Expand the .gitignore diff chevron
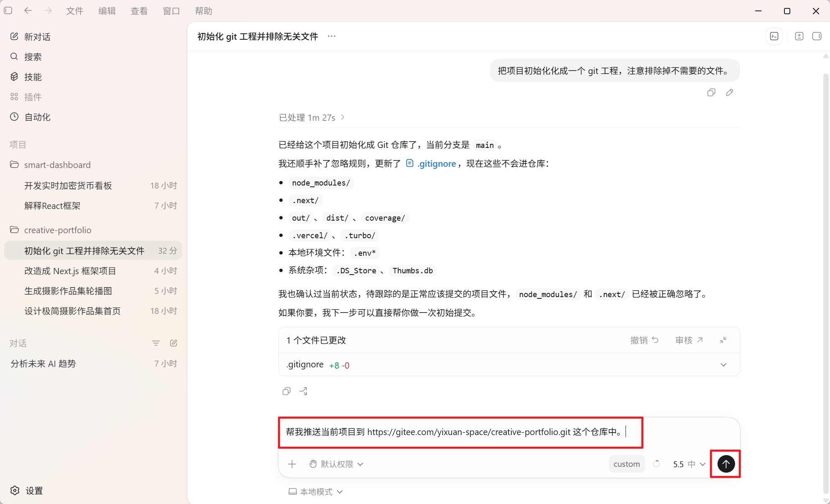The width and height of the screenshot is (830, 504). [x=724, y=365]
